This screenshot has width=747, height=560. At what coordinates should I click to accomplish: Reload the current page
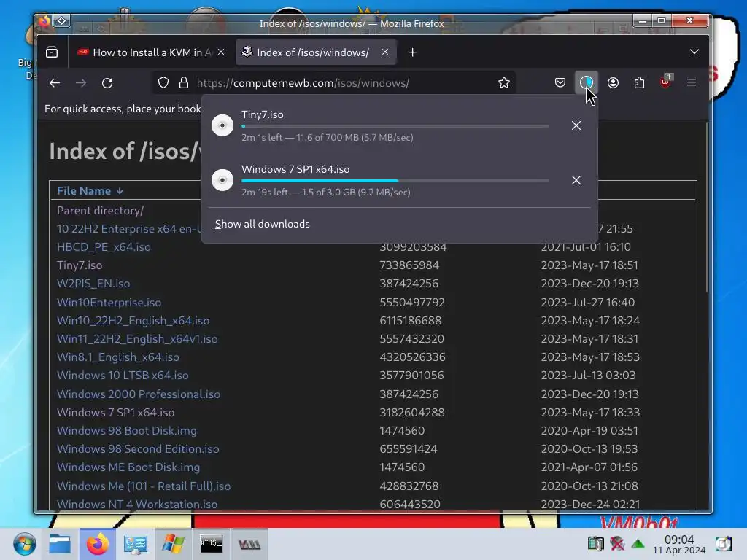point(107,83)
